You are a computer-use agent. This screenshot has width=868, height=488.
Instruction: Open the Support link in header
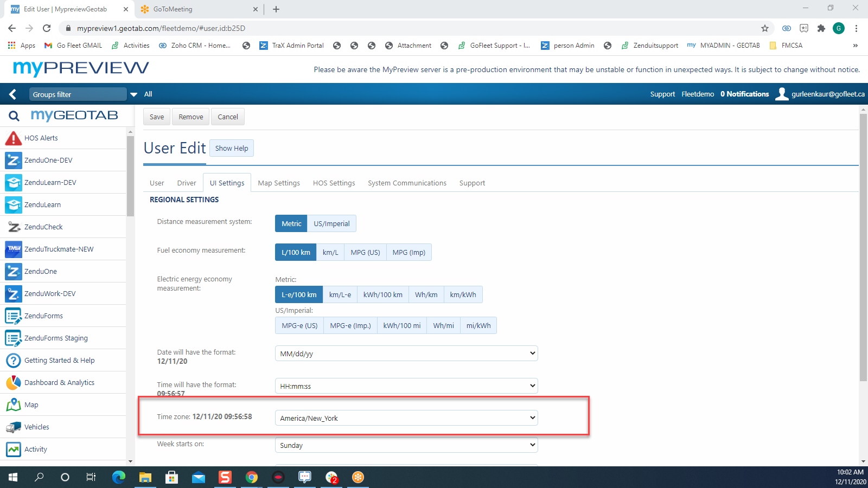pyautogui.click(x=662, y=94)
